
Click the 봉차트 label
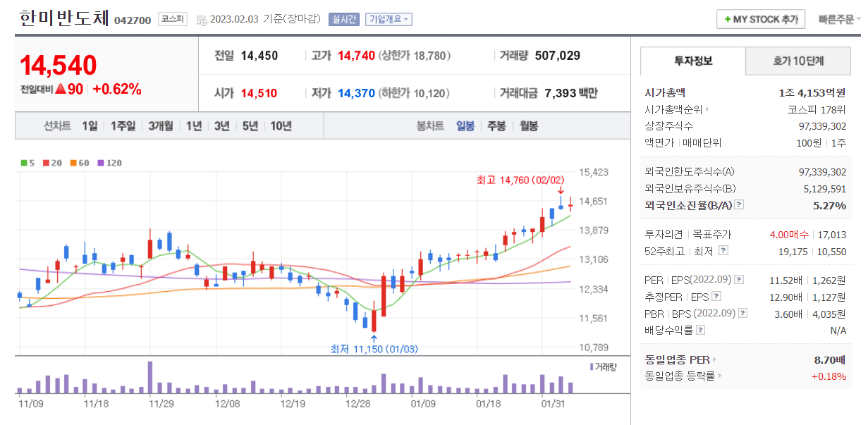click(x=430, y=126)
